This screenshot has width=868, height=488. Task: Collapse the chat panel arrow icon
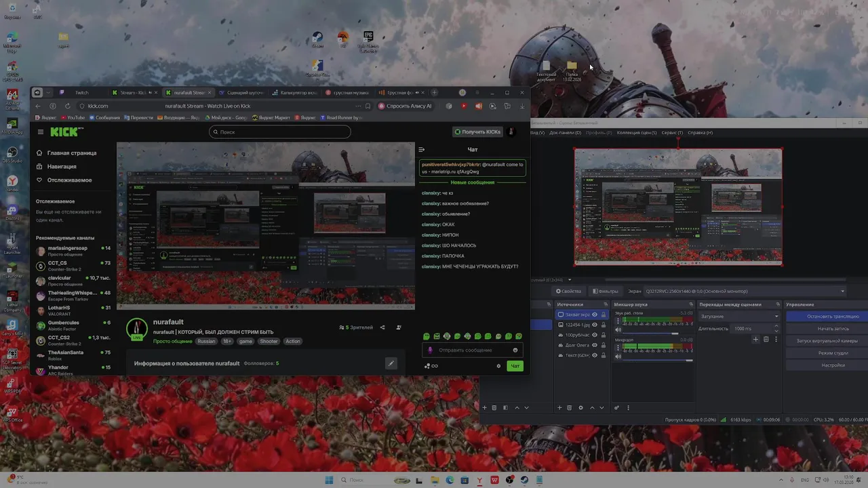pos(421,149)
